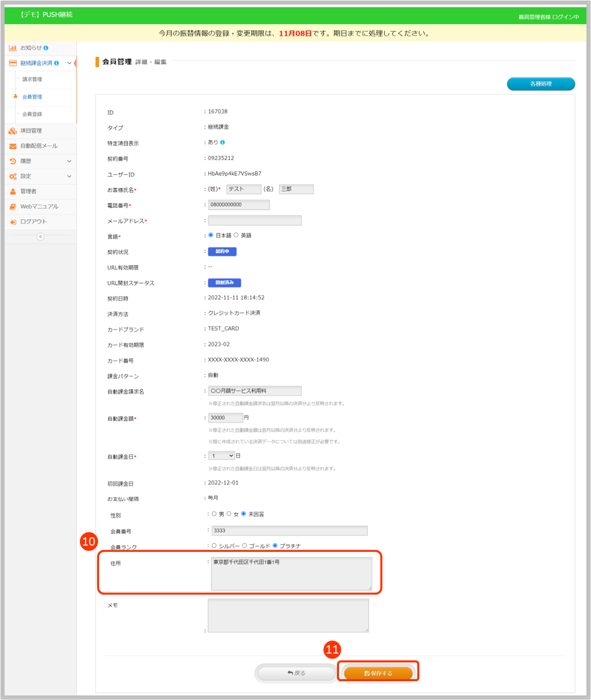Click the メールアドレス input field
The width and height of the screenshot is (591, 700).
pos(255,221)
